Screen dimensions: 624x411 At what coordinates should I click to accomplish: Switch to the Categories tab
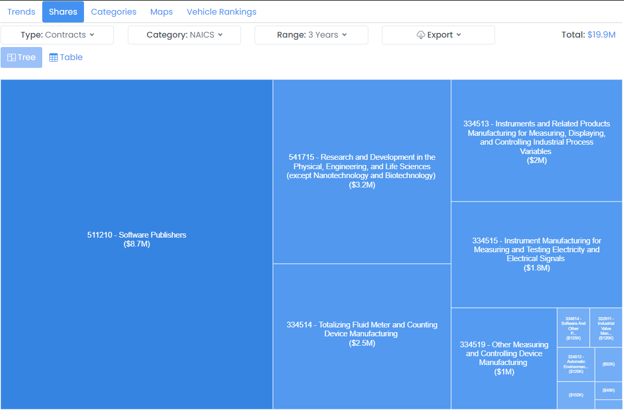(x=113, y=12)
